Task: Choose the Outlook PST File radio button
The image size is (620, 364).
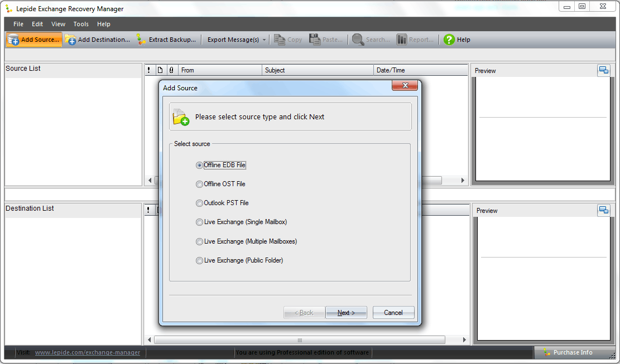Action: (x=200, y=203)
